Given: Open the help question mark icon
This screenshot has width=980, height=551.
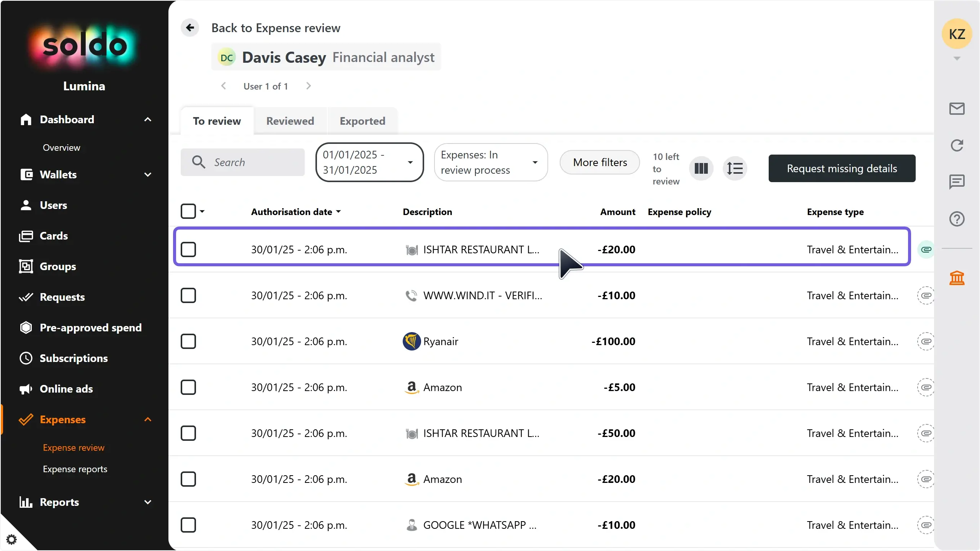Looking at the screenshot, I should point(957,219).
